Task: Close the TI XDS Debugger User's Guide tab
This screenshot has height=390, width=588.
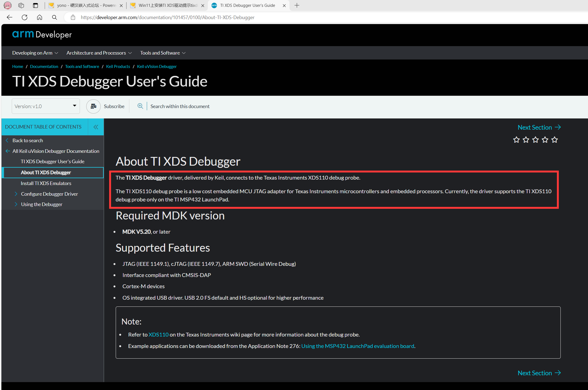Action: coord(284,5)
